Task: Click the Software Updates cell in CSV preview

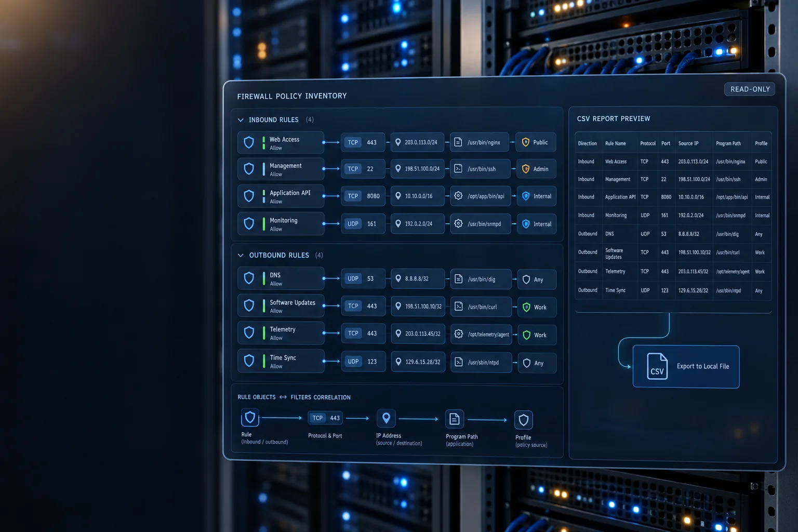Action: (614, 254)
